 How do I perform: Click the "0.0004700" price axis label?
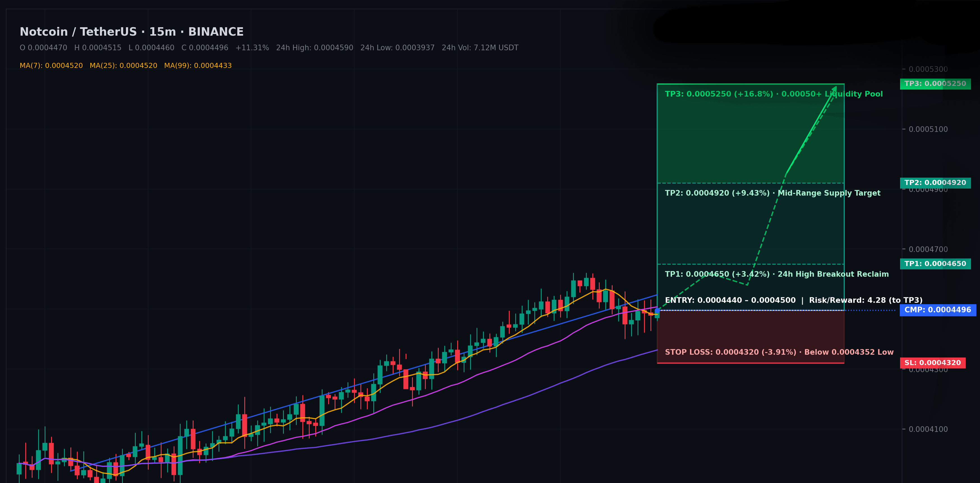coord(928,249)
